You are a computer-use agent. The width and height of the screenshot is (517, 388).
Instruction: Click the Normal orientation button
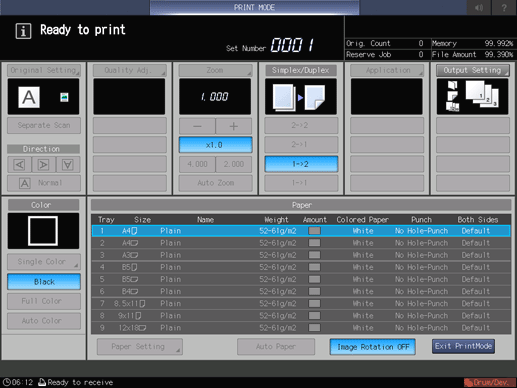[x=44, y=183]
